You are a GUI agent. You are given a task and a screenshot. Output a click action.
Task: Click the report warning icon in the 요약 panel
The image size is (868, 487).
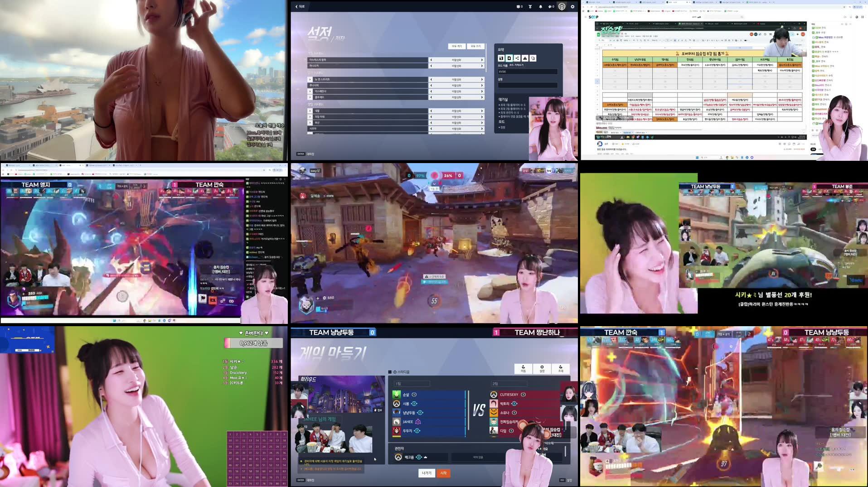(525, 58)
